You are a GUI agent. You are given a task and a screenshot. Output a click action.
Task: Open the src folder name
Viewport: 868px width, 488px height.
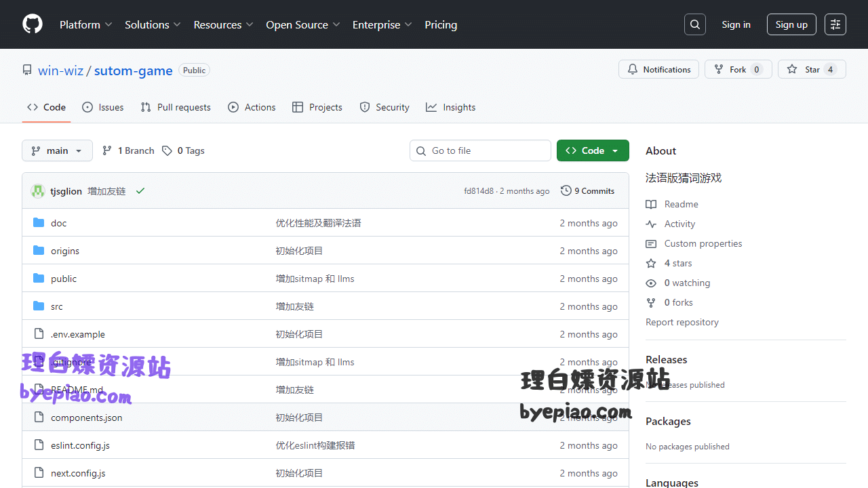pos(57,306)
